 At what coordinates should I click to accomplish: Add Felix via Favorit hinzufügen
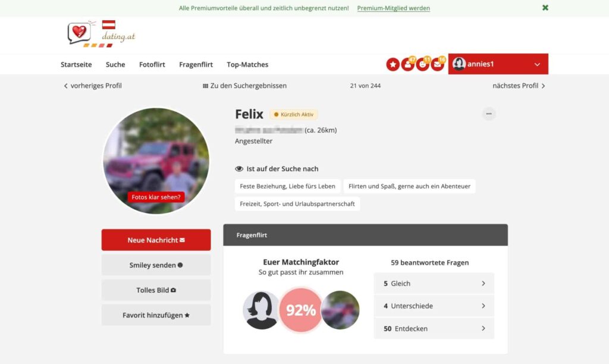(x=156, y=315)
